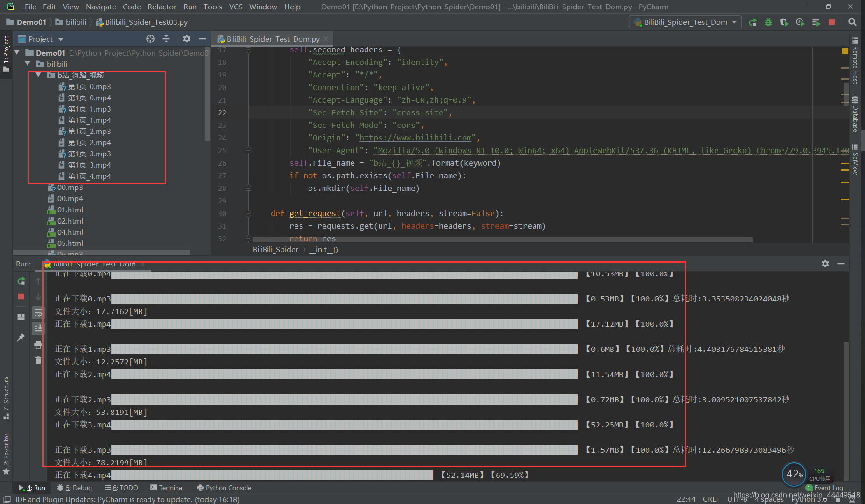Open Search Everywhere magnifier
The width and height of the screenshot is (865, 504).
[x=852, y=22]
